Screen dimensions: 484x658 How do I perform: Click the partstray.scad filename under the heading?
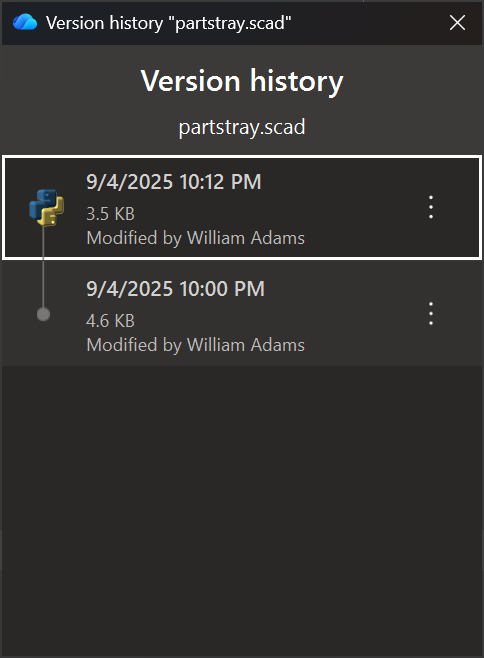coord(242,127)
